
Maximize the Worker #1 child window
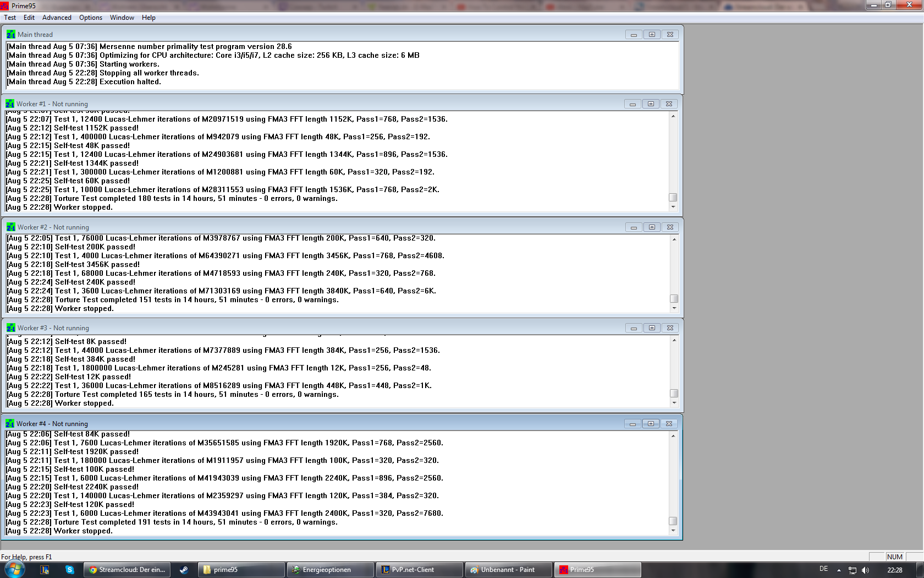651,103
